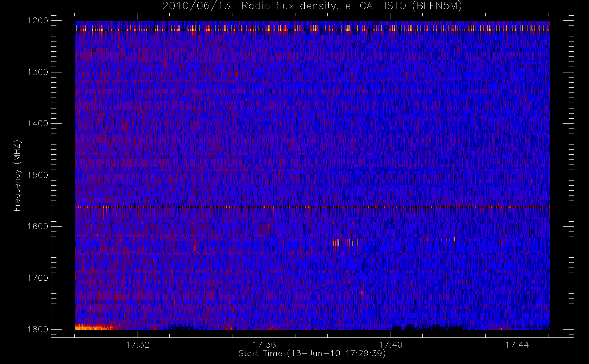Click the 1300 frequency tick label

(x=38, y=72)
